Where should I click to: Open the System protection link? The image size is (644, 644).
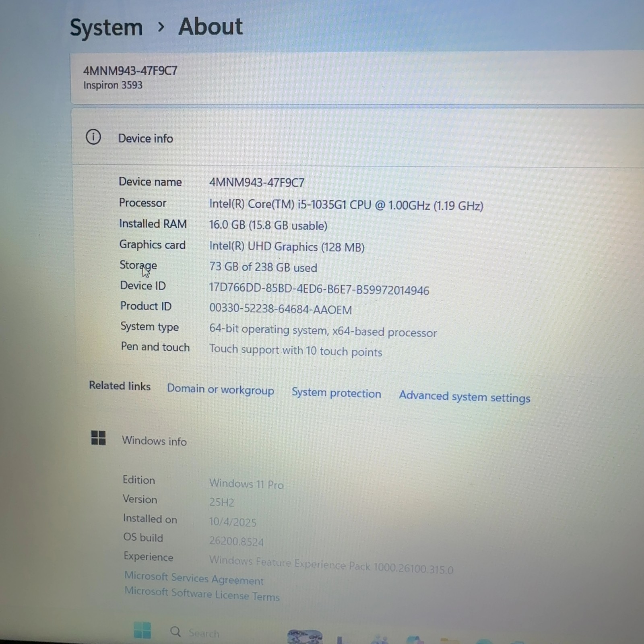(x=336, y=393)
